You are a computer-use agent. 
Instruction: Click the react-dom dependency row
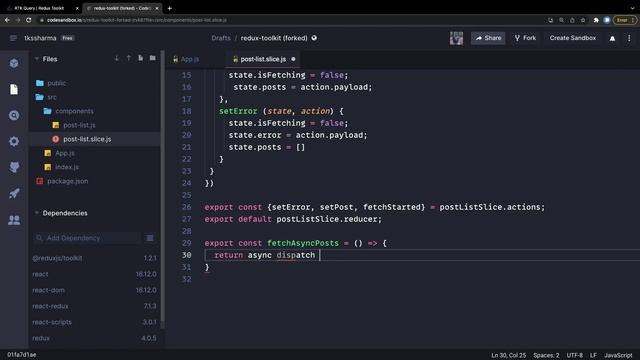(94, 290)
